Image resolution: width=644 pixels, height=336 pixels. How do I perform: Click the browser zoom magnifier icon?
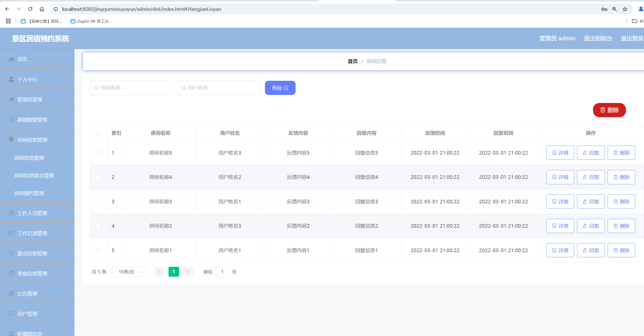click(x=614, y=9)
